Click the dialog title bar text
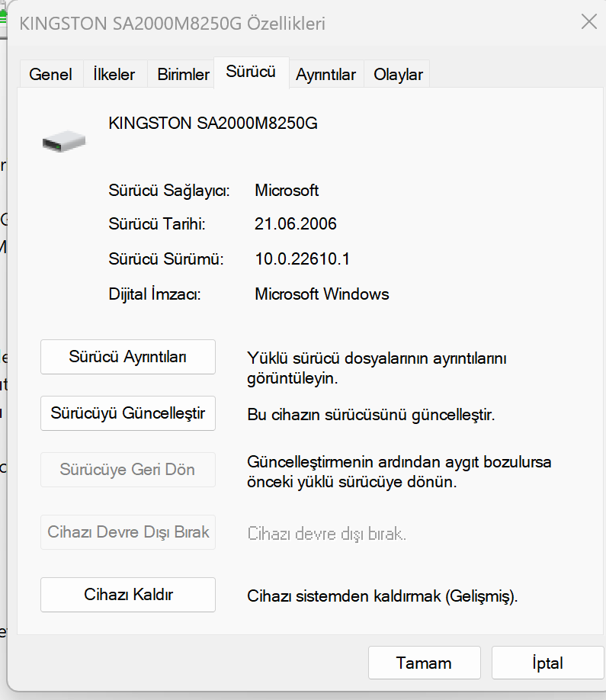 click(172, 24)
